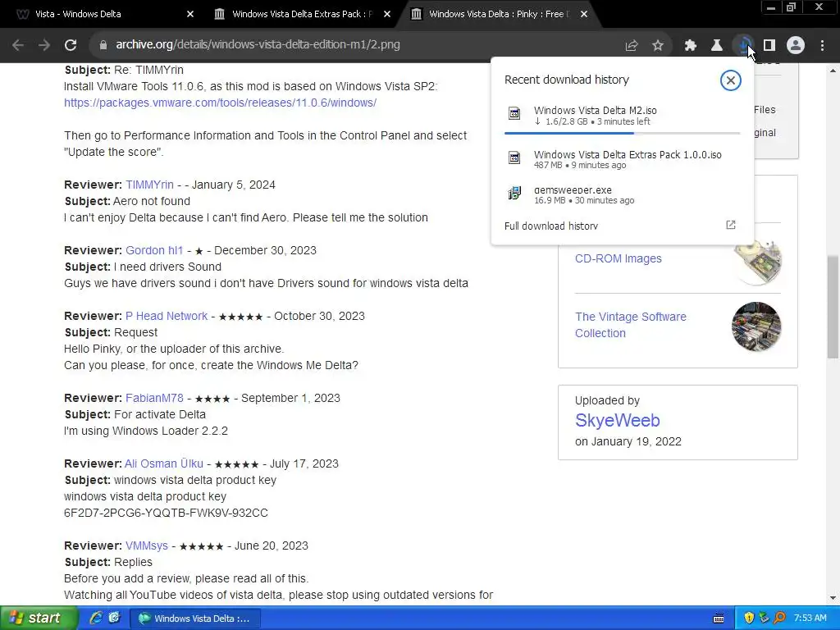Click the M2.iso download progress bar
The width and height of the screenshot is (840, 630).
[622, 133]
